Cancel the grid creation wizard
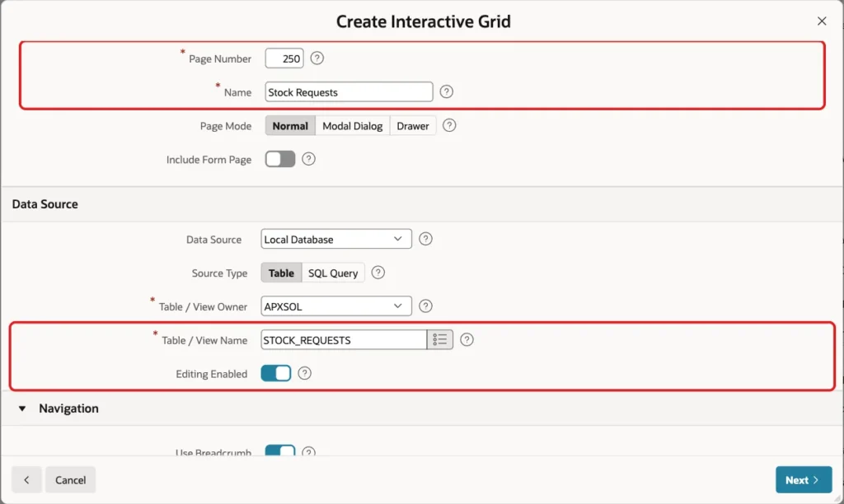844x504 pixels. click(71, 480)
